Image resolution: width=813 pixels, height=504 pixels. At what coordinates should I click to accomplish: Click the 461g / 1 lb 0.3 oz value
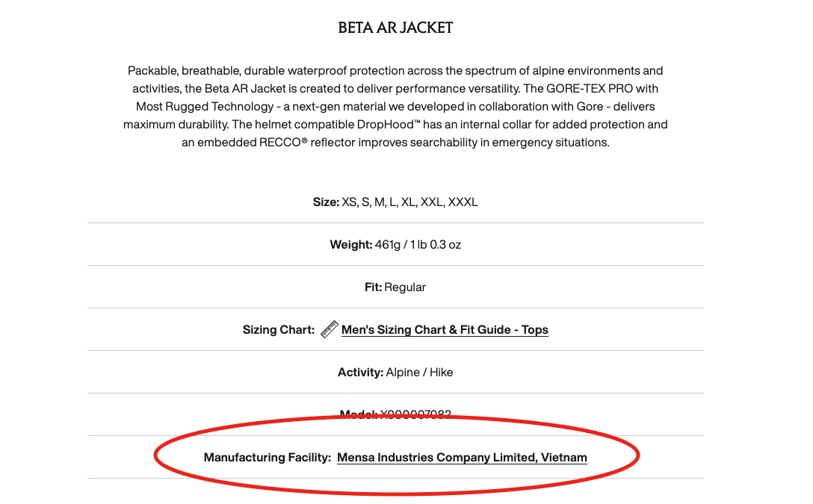click(x=418, y=245)
